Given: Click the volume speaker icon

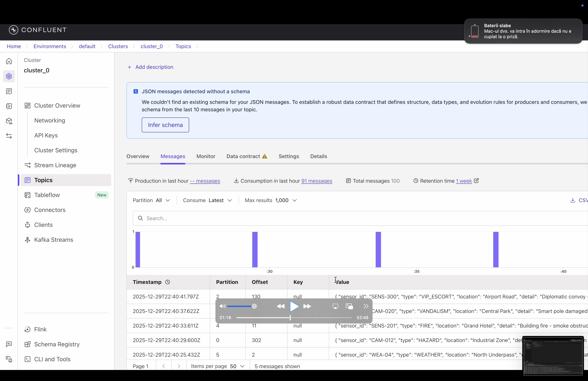Looking at the screenshot, I should click(x=222, y=306).
